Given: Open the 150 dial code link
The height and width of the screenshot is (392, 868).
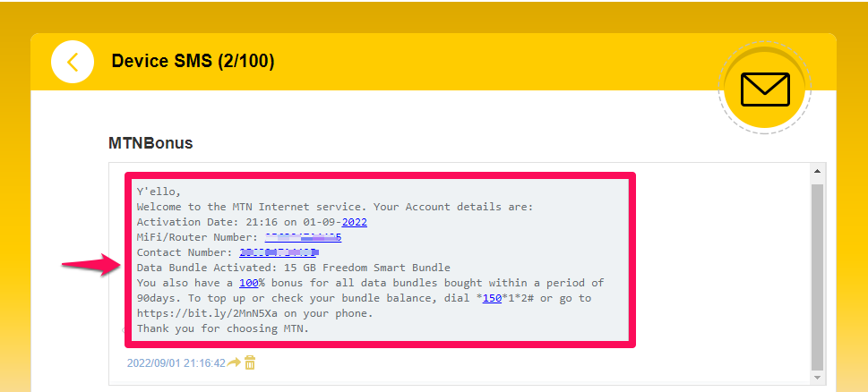Looking at the screenshot, I should point(492,299).
